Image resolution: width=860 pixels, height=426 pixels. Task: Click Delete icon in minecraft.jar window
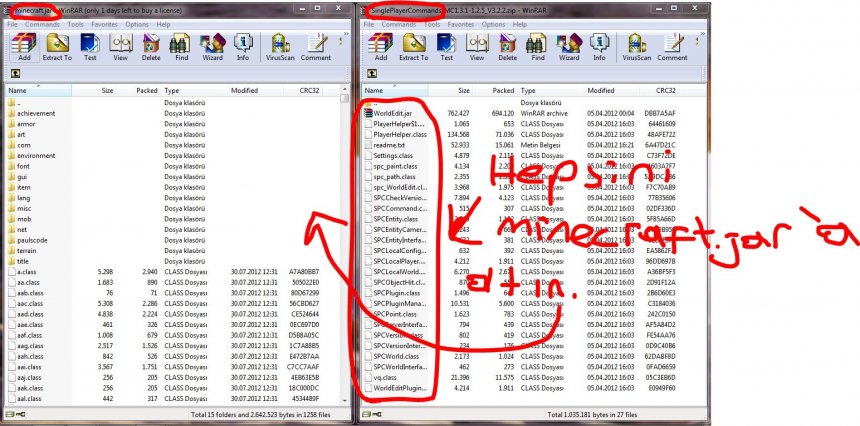coord(151,47)
